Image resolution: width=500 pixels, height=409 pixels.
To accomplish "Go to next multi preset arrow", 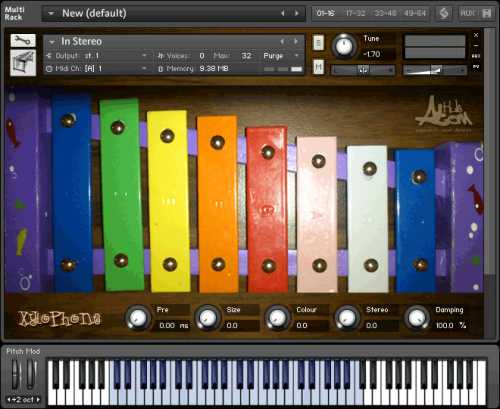I will [x=297, y=13].
